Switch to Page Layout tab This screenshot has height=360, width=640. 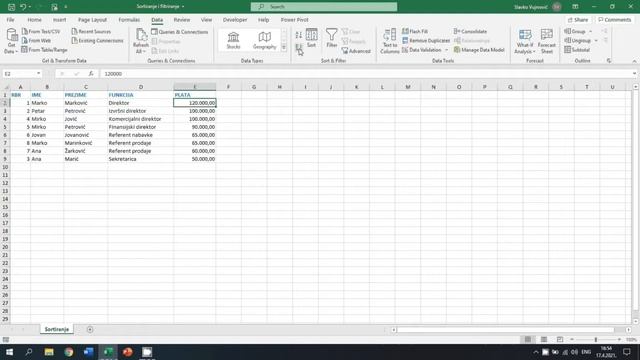click(92, 20)
